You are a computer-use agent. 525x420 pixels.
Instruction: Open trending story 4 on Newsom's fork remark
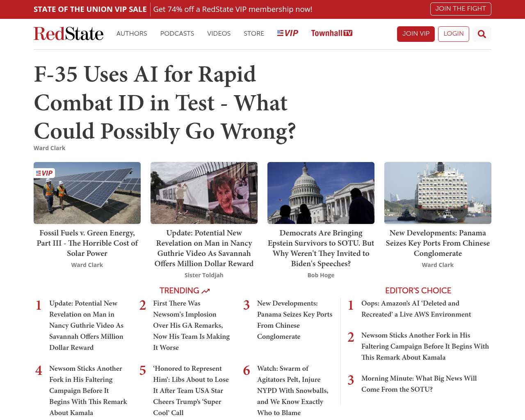coord(88,390)
